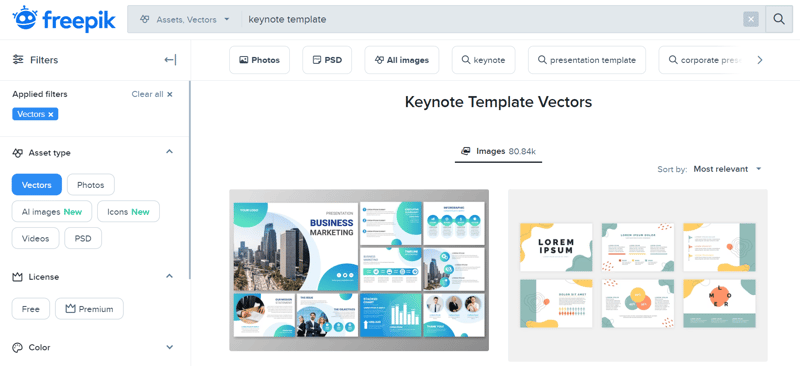Click the PSD chip file icon
Screen dimensions: 800x366
[x=316, y=60]
